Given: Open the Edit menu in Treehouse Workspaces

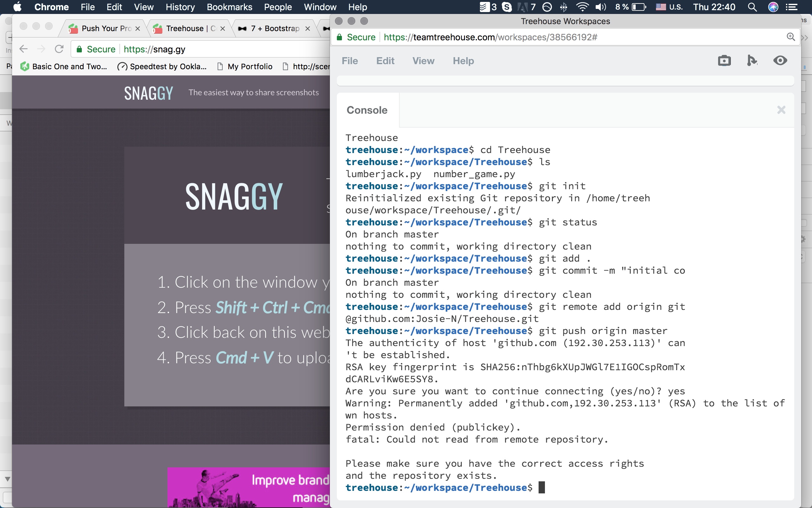Looking at the screenshot, I should click(x=385, y=61).
